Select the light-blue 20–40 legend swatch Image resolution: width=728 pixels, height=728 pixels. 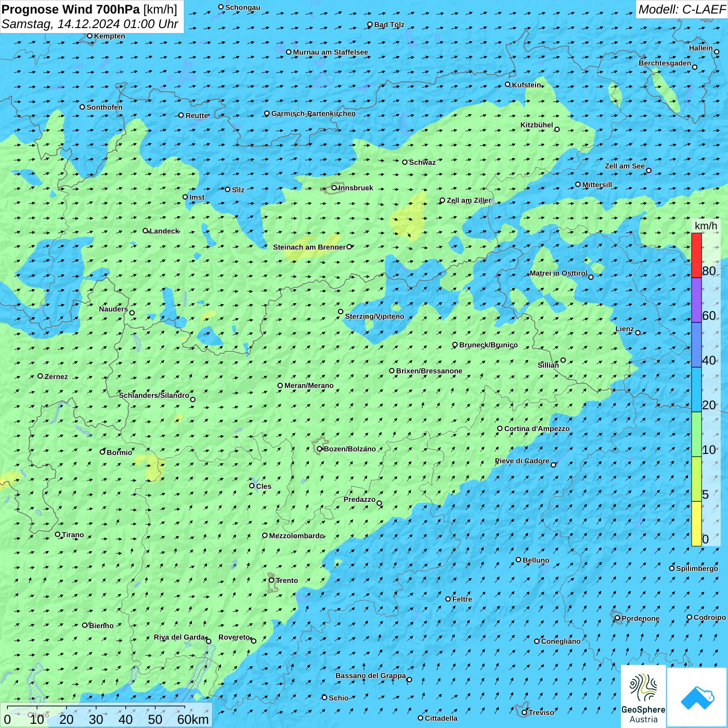[x=696, y=390]
